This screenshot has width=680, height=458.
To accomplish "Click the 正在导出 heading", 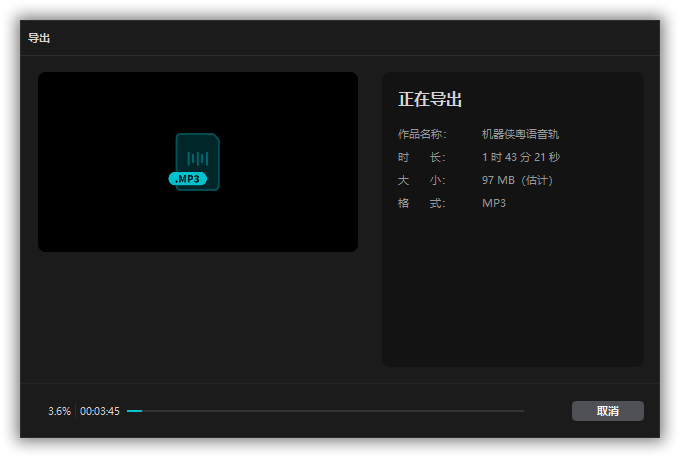I will [430, 100].
